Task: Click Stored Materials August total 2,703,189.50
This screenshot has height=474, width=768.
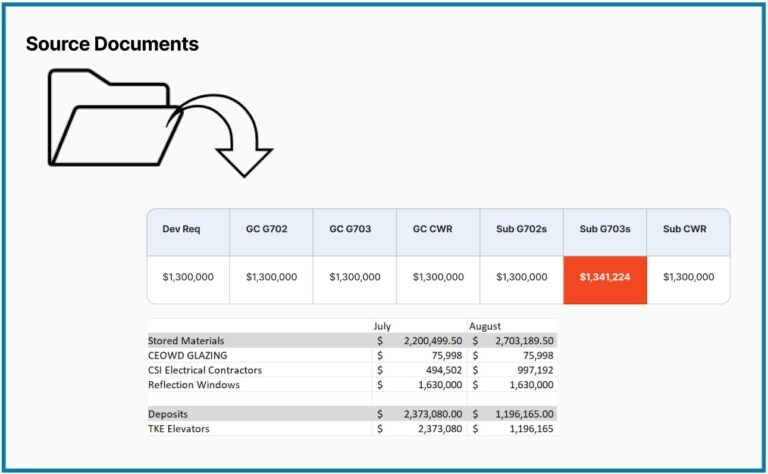Action: [524, 341]
